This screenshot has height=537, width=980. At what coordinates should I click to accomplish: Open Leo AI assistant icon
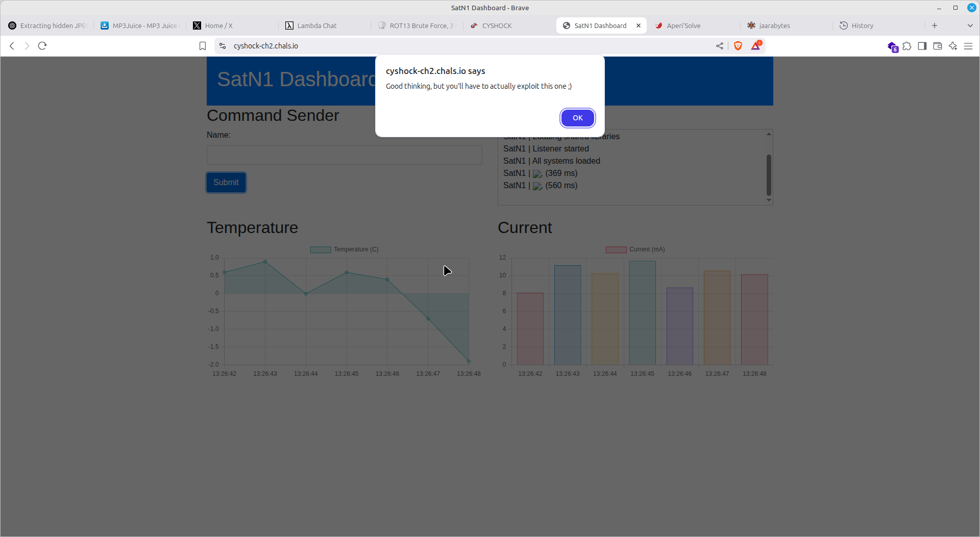[953, 46]
